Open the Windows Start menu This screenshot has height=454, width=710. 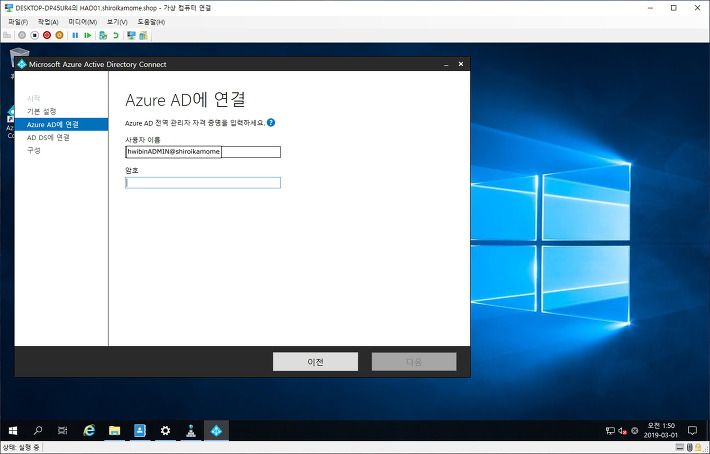(13, 430)
